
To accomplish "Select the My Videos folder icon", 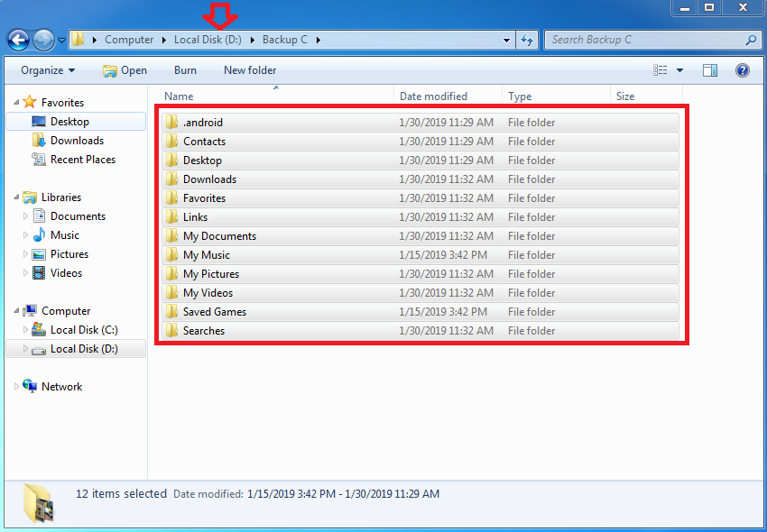I will click(x=171, y=293).
